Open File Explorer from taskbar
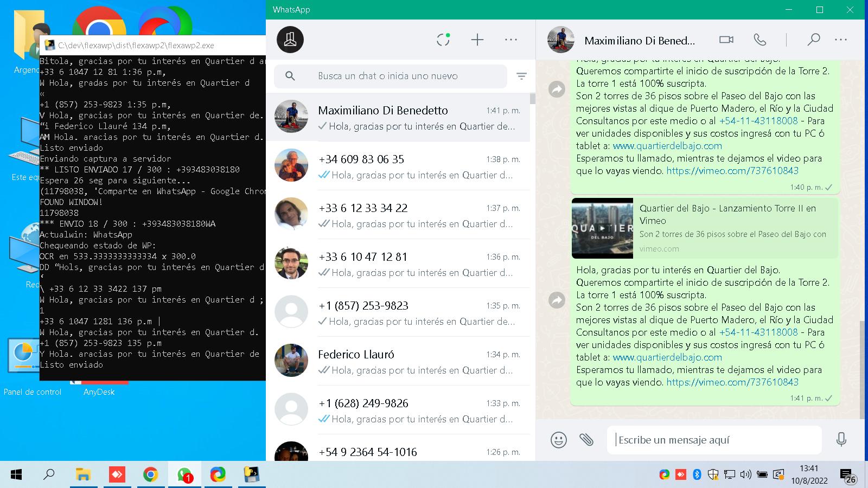This screenshot has width=868, height=488. [x=83, y=475]
